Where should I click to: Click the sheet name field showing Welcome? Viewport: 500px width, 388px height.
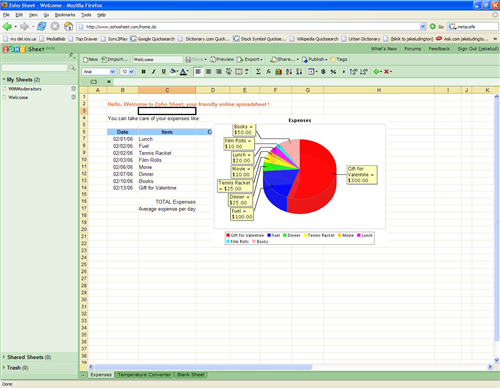tap(158, 59)
